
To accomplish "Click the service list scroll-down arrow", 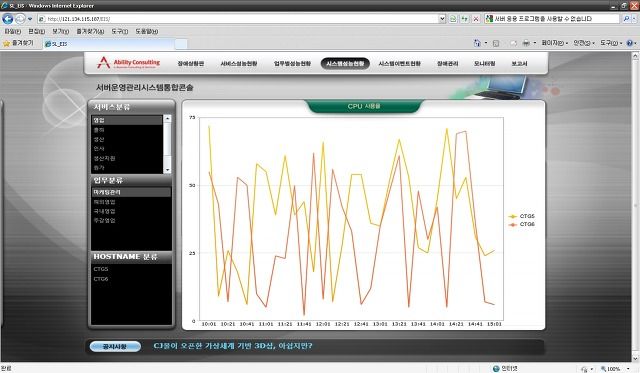I will coord(167,170).
